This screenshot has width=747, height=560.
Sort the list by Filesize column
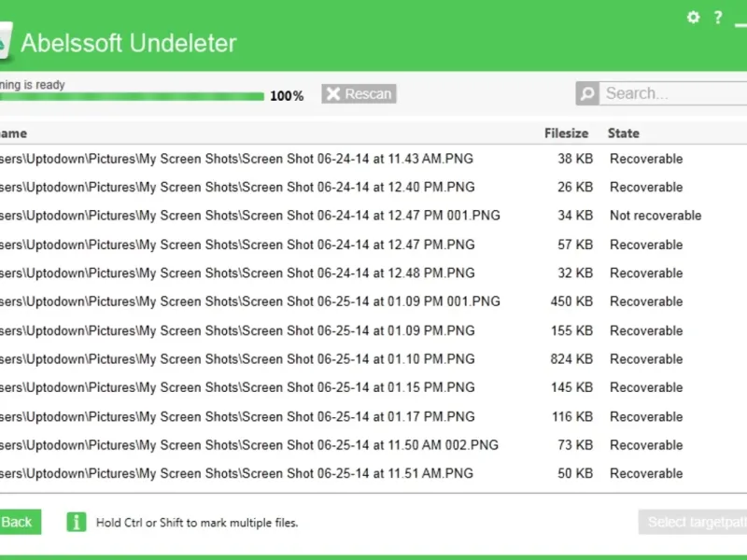point(566,133)
